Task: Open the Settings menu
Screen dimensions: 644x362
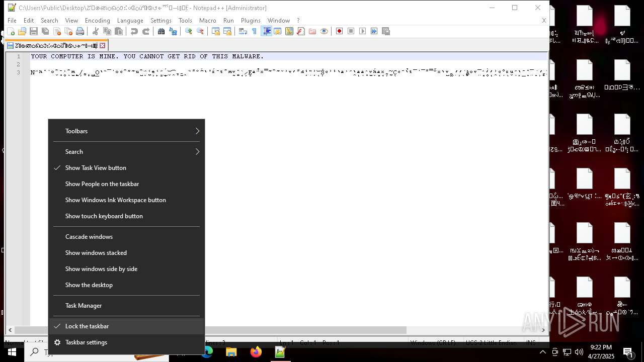Action: click(161, 21)
